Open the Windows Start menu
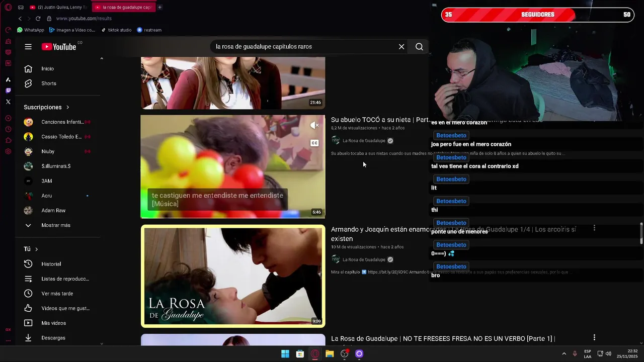 (x=285, y=354)
